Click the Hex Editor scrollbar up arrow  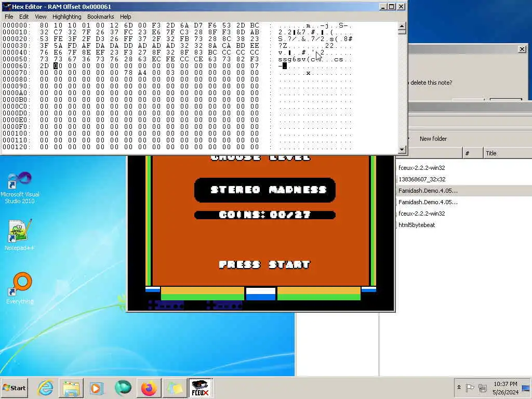click(402, 26)
